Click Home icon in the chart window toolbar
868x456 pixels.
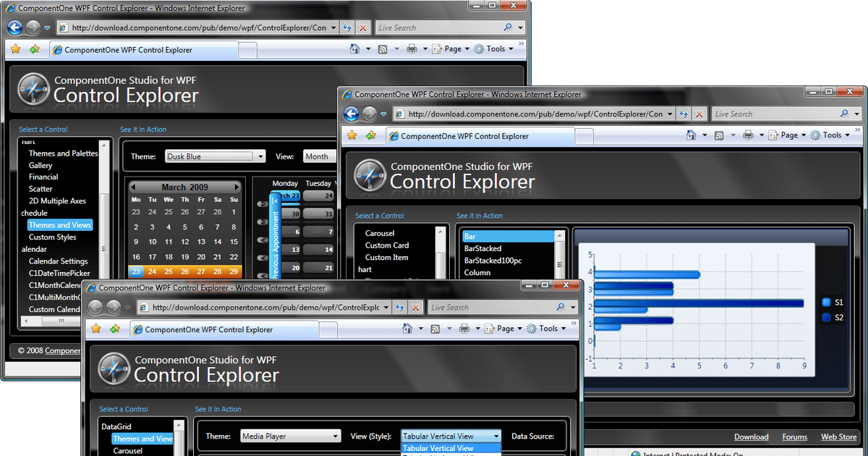click(x=692, y=135)
